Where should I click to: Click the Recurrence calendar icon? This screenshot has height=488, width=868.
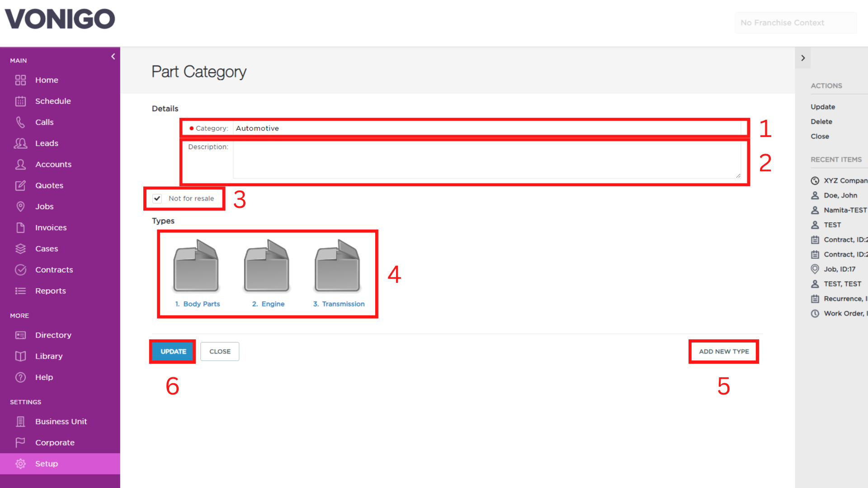click(815, 299)
